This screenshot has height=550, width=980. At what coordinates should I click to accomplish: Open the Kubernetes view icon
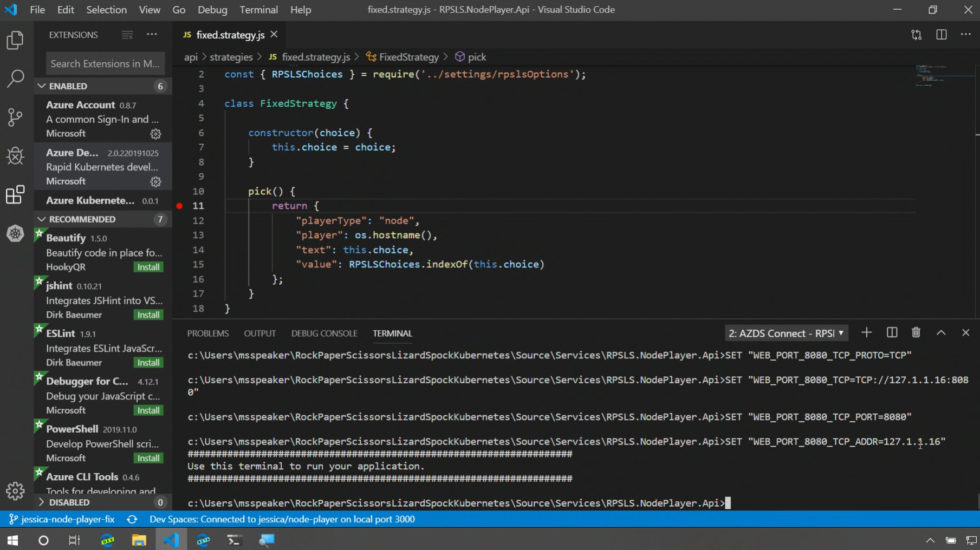coord(15,234)
